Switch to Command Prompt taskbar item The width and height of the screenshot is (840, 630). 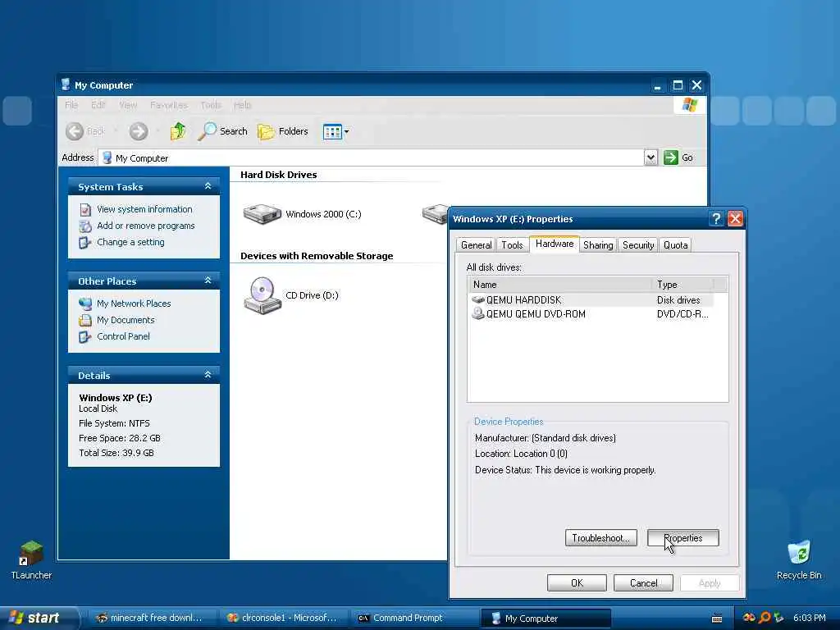[x=413, y=618]
